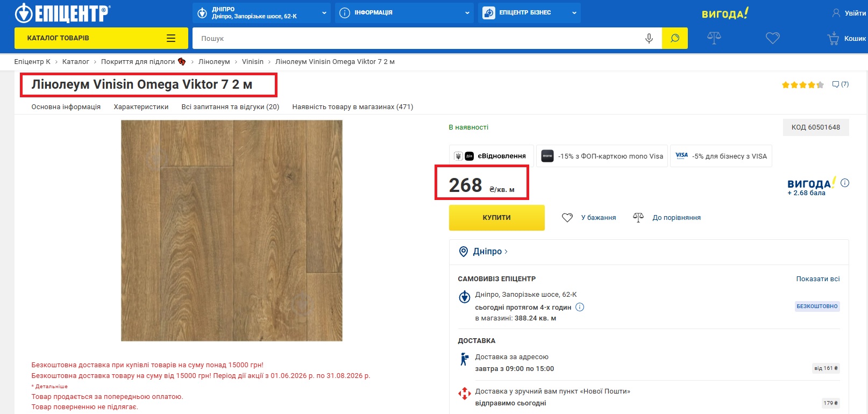Open the Основна інформація tab
This screenshot has height=414, width=868.
[66, 107]
